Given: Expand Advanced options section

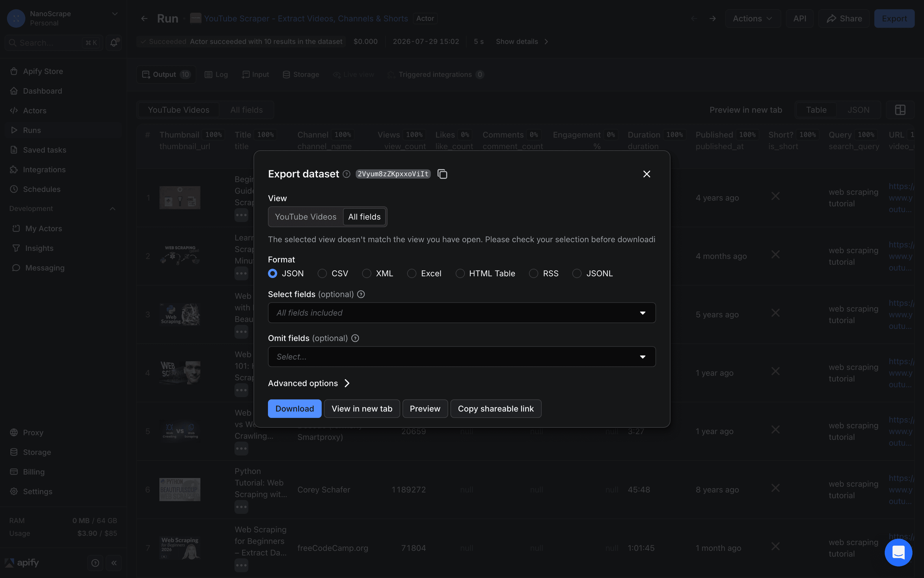Looking at the screenshot, I should (x=309, y=383).
